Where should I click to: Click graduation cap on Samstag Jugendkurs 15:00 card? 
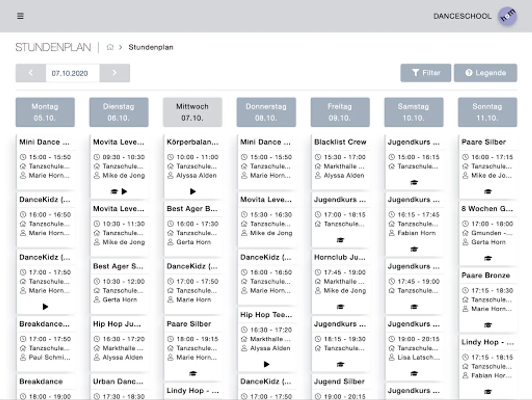tap(414, 183)
